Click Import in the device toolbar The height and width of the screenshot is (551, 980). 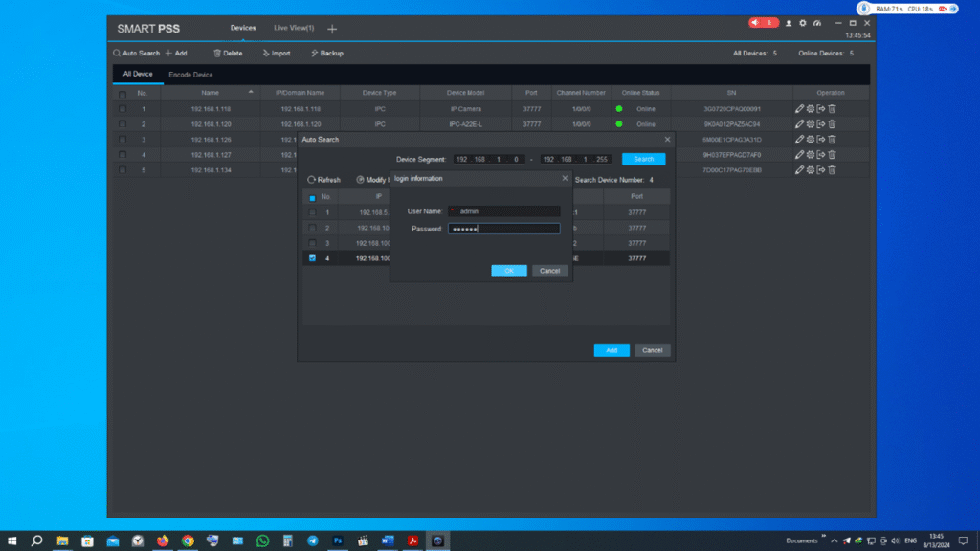[x=277, y=54]
